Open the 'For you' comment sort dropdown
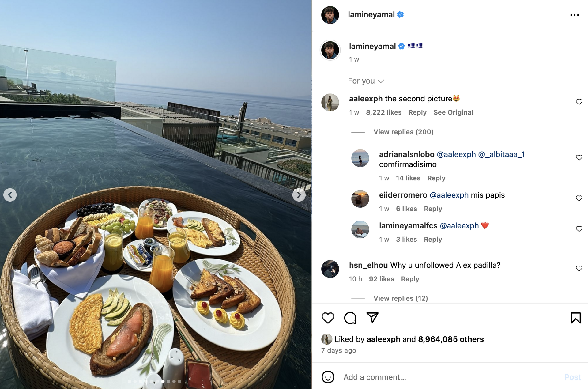The image size is (588, 389). coord(366,81)
